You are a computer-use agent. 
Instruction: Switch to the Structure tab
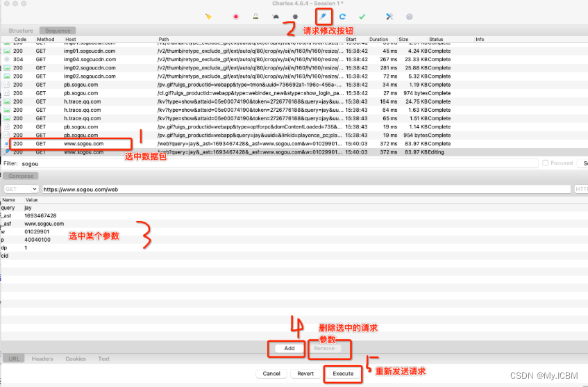[x=21, y=31]
